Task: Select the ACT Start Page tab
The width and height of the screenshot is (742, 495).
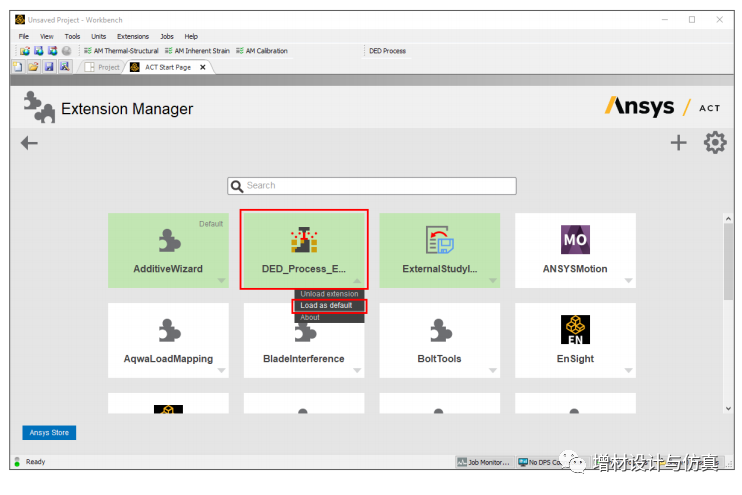Action: coord(168,67)
